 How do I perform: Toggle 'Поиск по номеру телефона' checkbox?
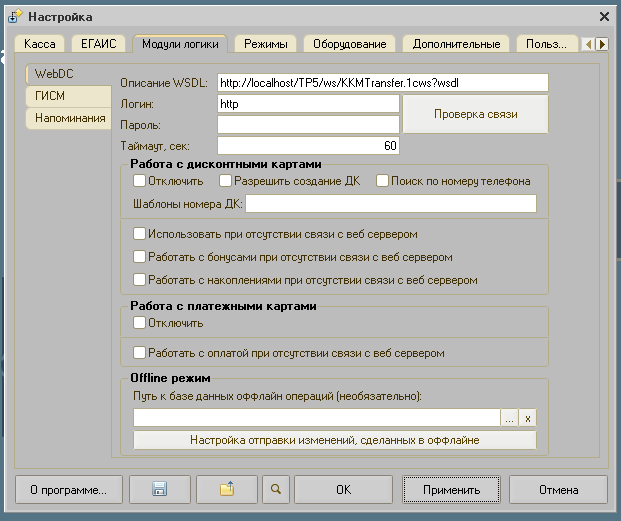pyautogui.click(x=383, y=181)
